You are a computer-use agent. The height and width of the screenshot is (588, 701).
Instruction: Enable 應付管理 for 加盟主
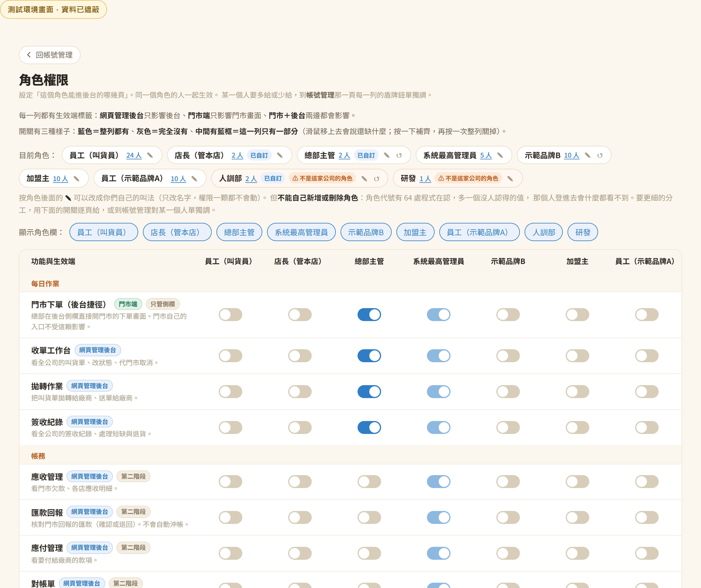tap(578, 553)
